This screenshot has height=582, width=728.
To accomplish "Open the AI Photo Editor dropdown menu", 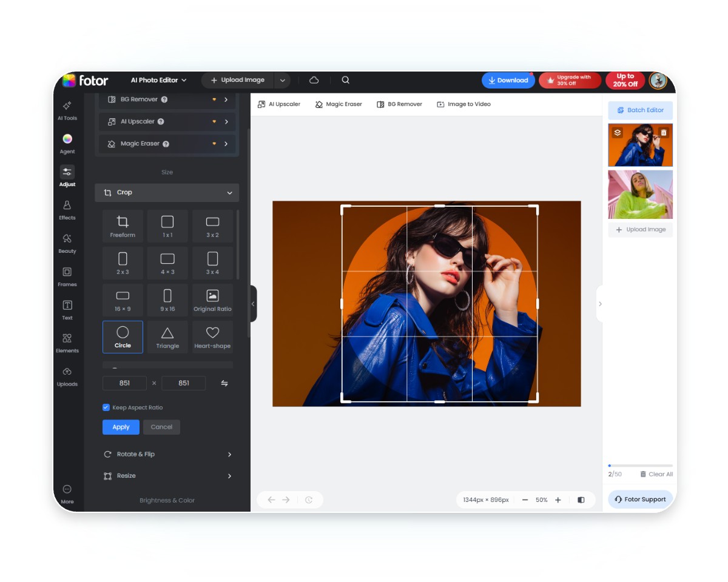I will pos(159,79).
